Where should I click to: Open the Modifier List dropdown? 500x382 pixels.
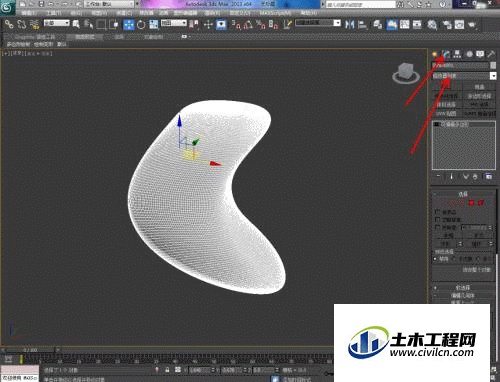[464, 76]
